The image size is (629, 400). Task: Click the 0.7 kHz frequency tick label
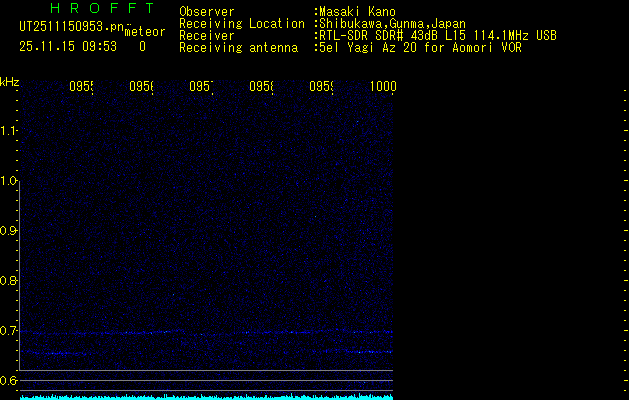pyautogui.click(x=9, y=330)
